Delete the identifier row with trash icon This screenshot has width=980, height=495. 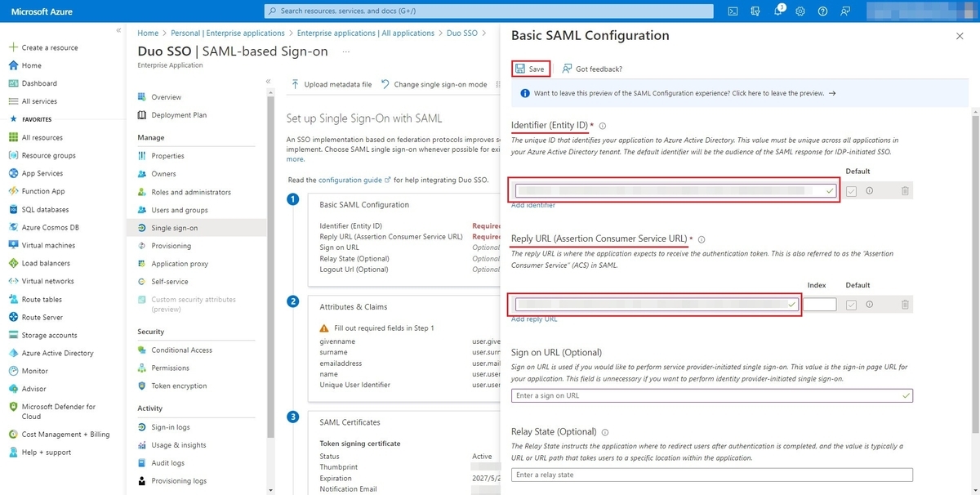tap(905, 190)
